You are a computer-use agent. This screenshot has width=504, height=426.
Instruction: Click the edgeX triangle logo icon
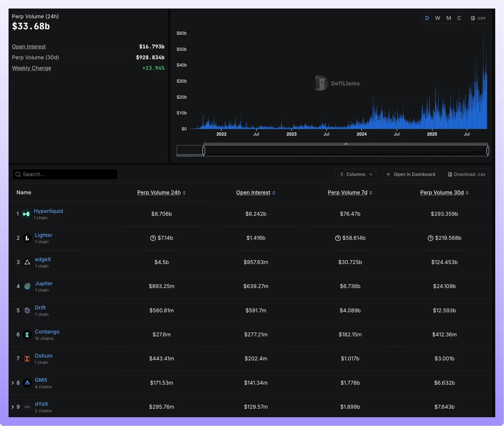[27, 262]
